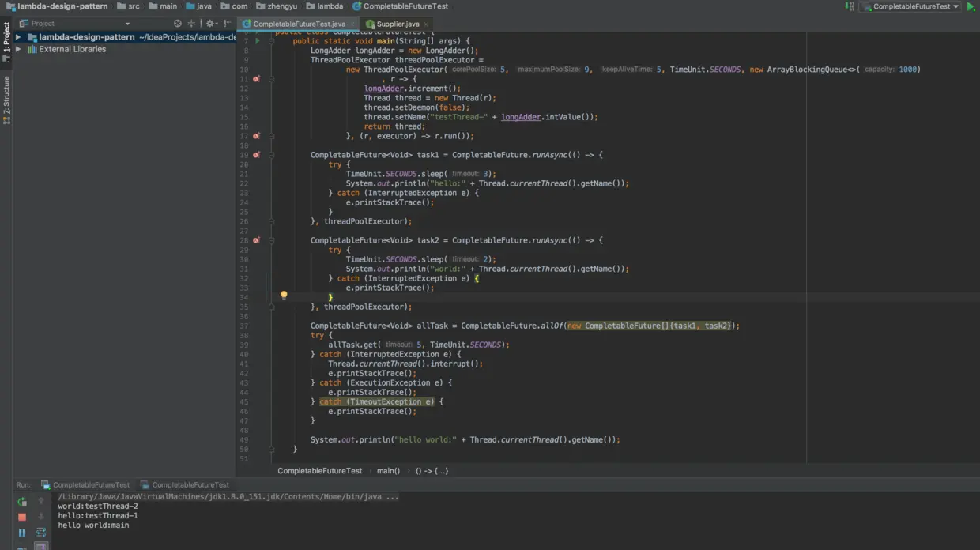Collapse the task1 lambda fold at line 19
980x550 pixels.
coord(270,155)
